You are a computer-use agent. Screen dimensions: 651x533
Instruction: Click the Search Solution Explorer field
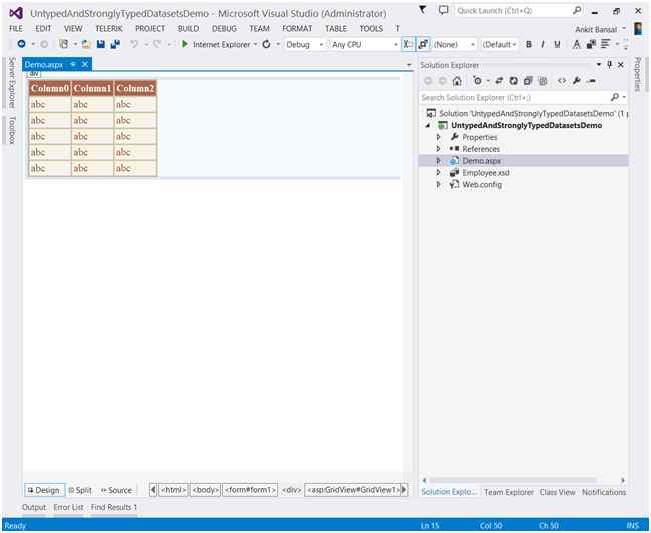pos(515,98)
